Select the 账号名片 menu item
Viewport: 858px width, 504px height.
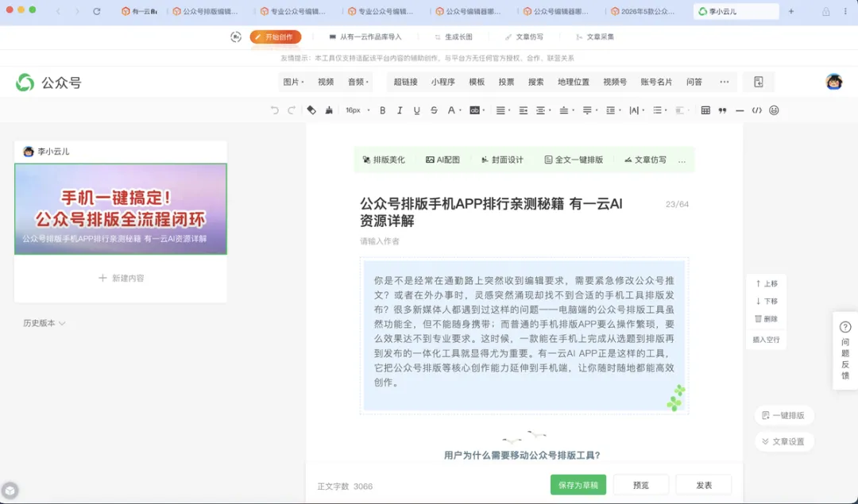(x=656, y=82)
